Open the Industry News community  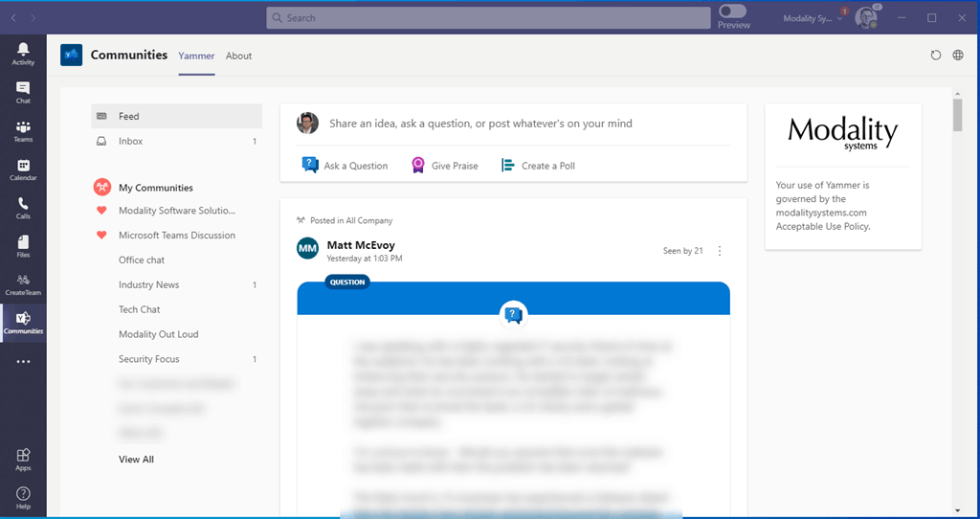click(x=148, y=285)
